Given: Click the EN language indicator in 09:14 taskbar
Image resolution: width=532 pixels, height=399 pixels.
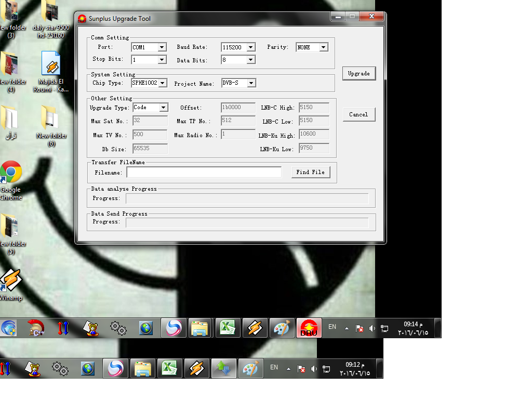Looking at the screenshot, I should [x=332, y=327].
